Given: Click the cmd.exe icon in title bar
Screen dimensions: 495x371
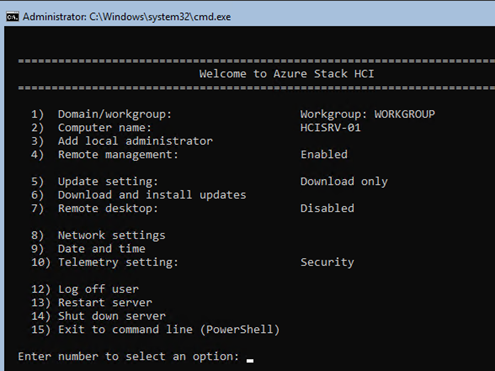Looking at the screenshot, I should [x=12, y=17].
